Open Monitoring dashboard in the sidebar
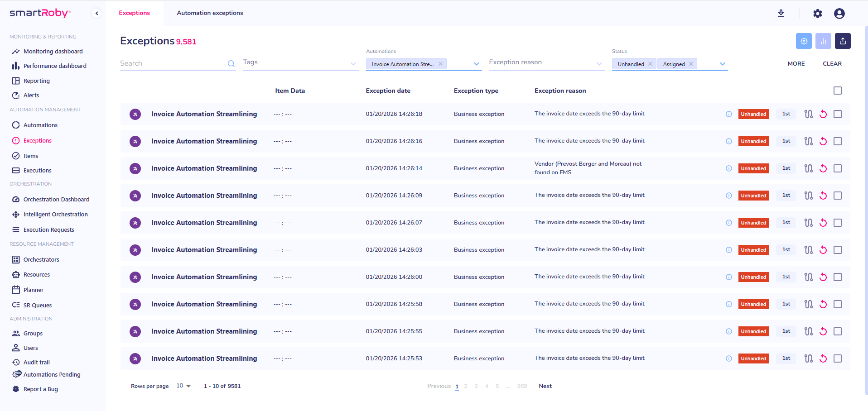The image size is (868, 411). pos(53,52)
